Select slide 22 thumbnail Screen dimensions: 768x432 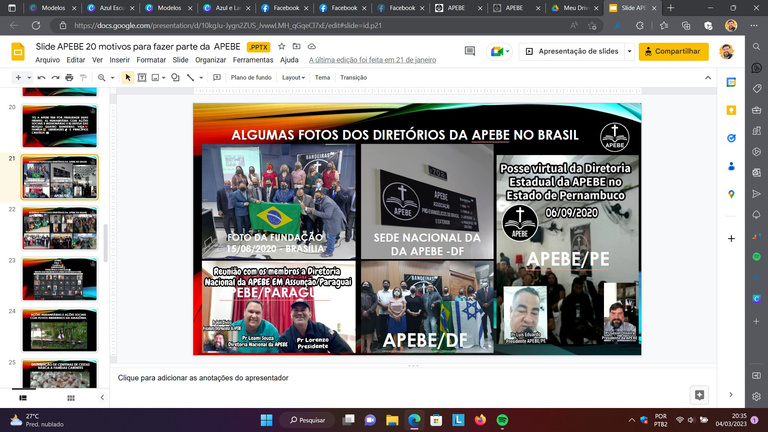(60, 228)
